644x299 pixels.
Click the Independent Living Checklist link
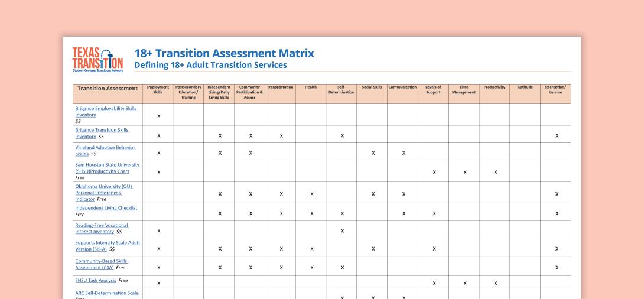[106, 208]
